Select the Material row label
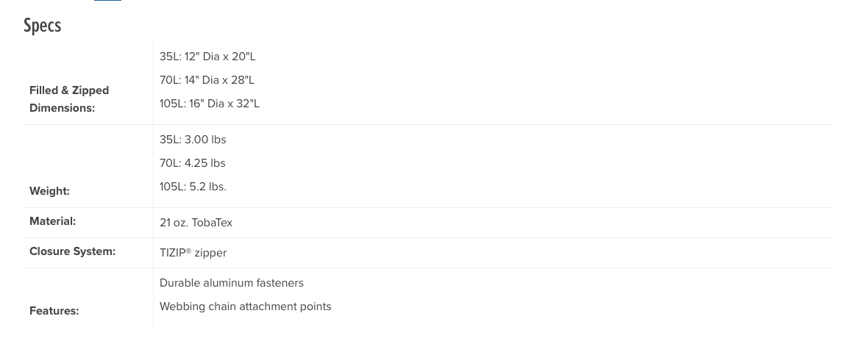 53,221
